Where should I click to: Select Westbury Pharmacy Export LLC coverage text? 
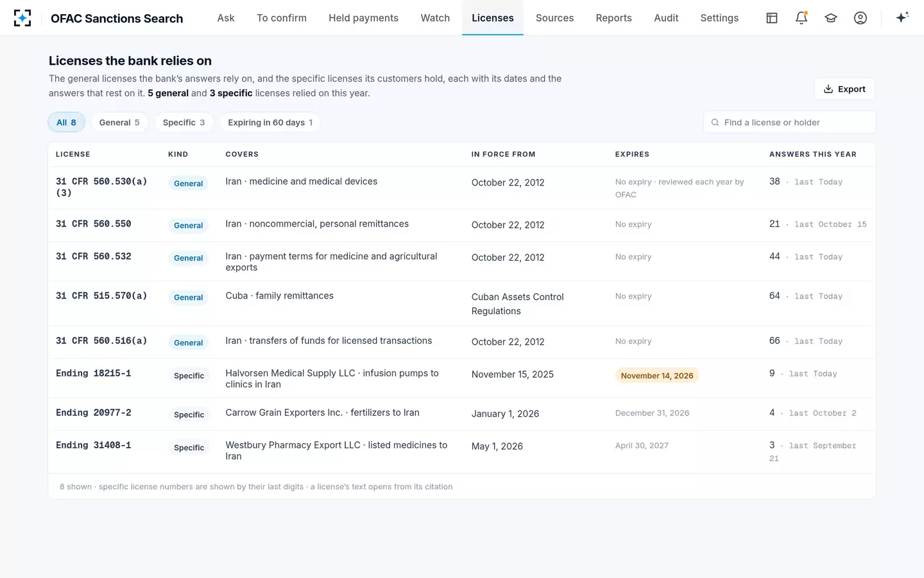[x=336, y=451]
